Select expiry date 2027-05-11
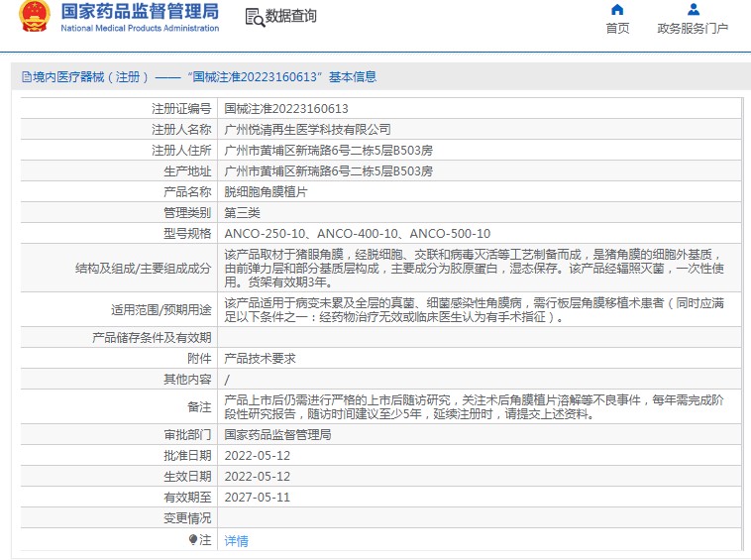Image resolution: width=751 pixels, height=560 pixels. 258,498
